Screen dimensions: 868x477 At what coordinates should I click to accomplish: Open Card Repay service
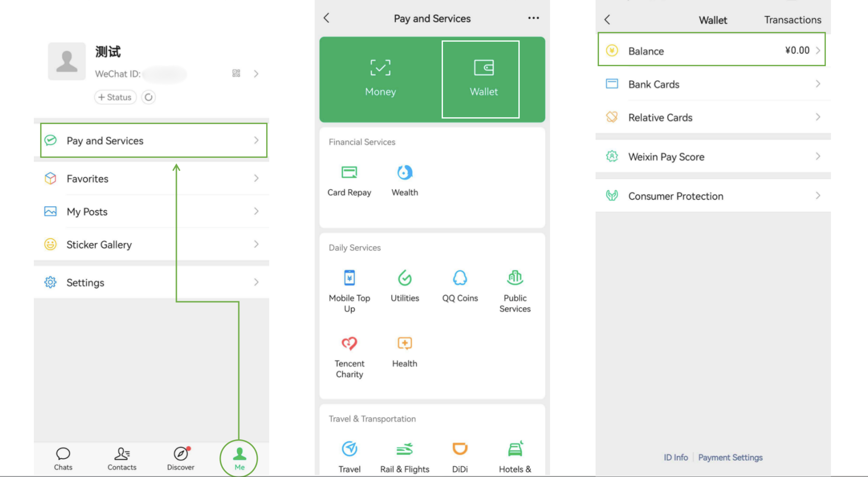pyautogui.click(x=349, y=181)
